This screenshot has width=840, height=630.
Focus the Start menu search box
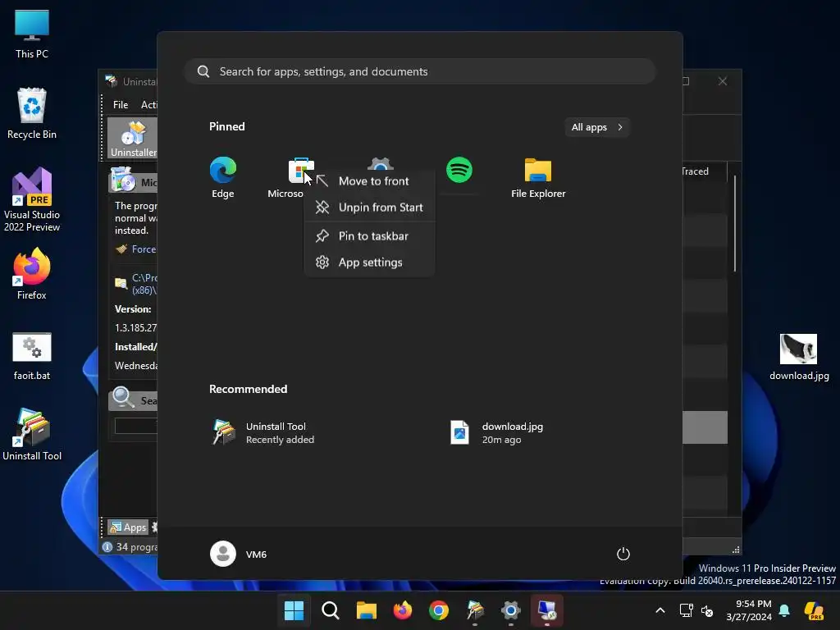tap(420, 72)
